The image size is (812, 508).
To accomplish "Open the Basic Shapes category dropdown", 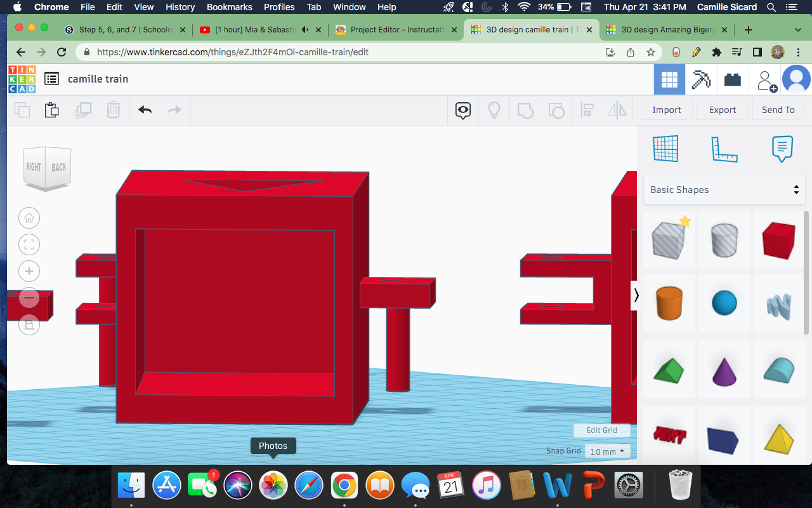I will 724,190.
